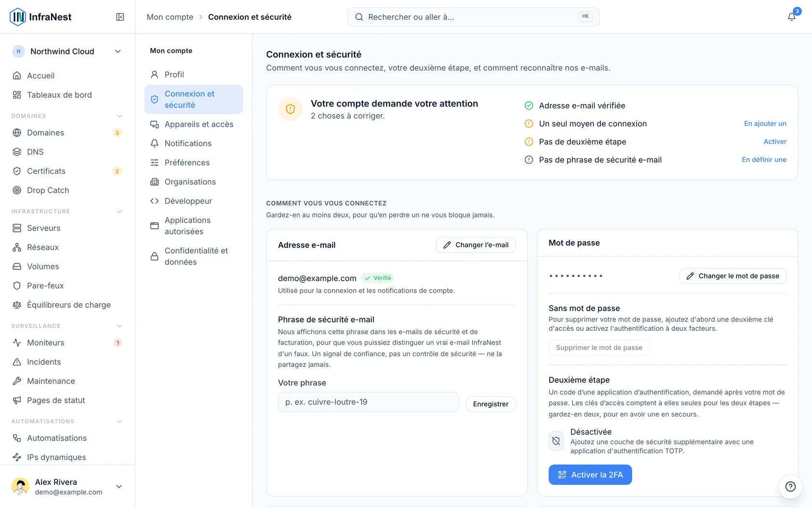This screenshot has height=508, width=812.
Task: Open Confidentialité et données menu item
Action: (x=193, y=256)
